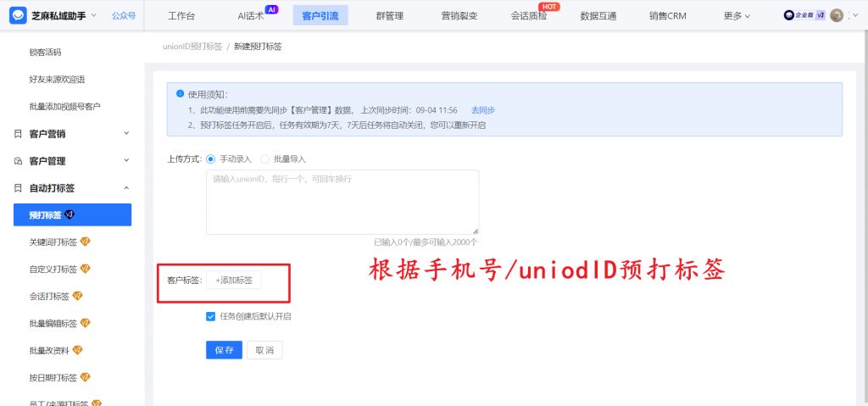Click the 芝麻私域助手 logo icon
This screenshot has width=868, height=406.
pos(18,15)
